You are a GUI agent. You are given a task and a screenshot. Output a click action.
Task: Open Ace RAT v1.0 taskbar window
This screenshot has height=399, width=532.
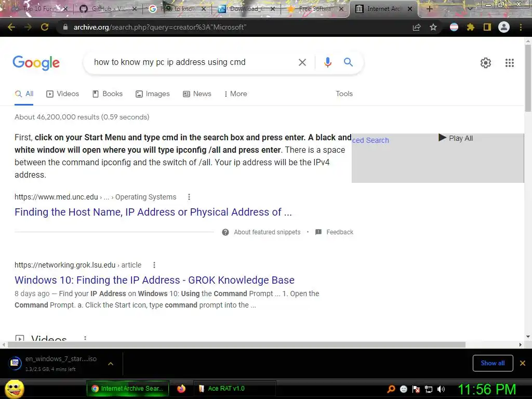click(234, 389)
